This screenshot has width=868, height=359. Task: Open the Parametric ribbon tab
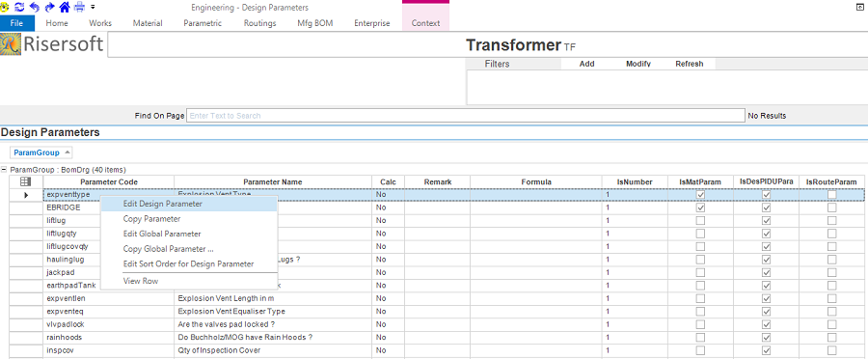(203, 23)
